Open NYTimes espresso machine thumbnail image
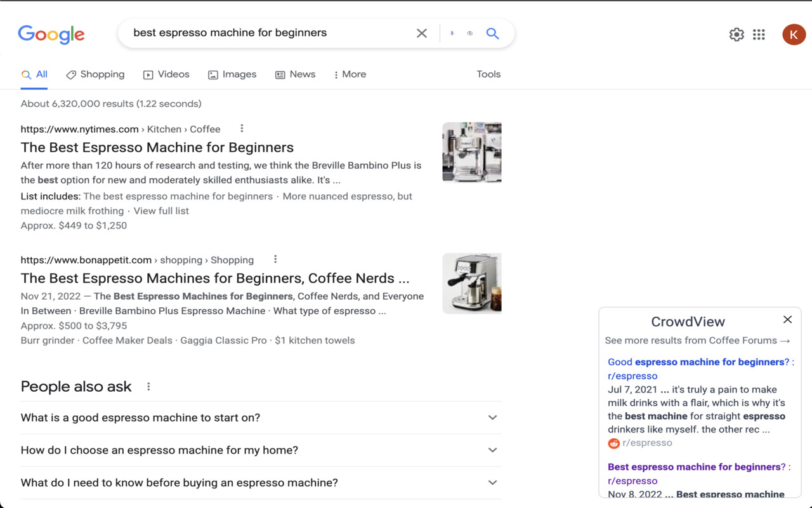 coord(472,152)
